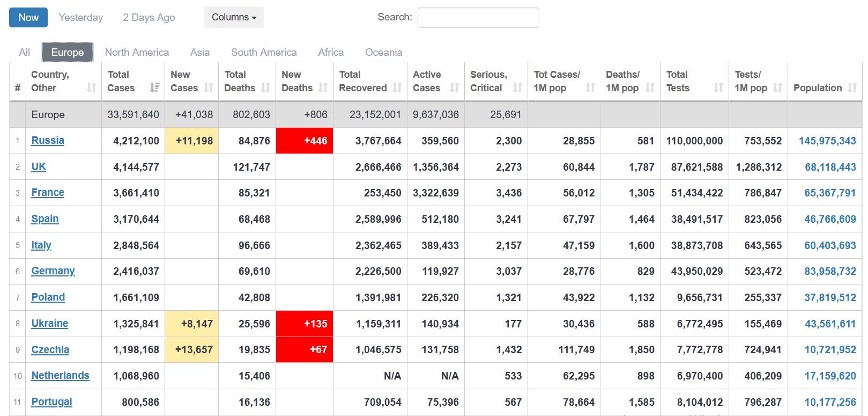The width and height of the screenshot is (868, 416).
Task: Click Active Cases column sort icon
Action: (x=455, y=87)
